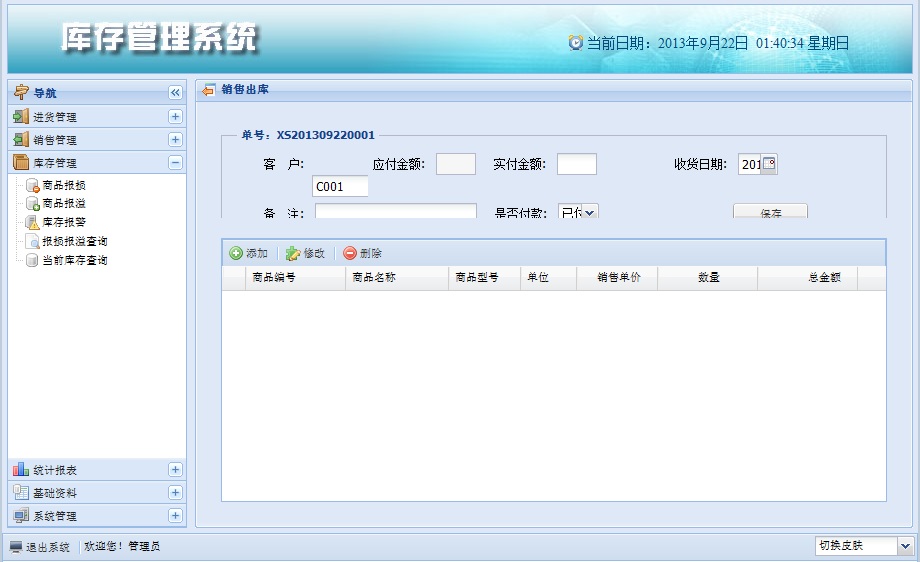
Task: Click the 保存 save button
Action: (770, 212)
